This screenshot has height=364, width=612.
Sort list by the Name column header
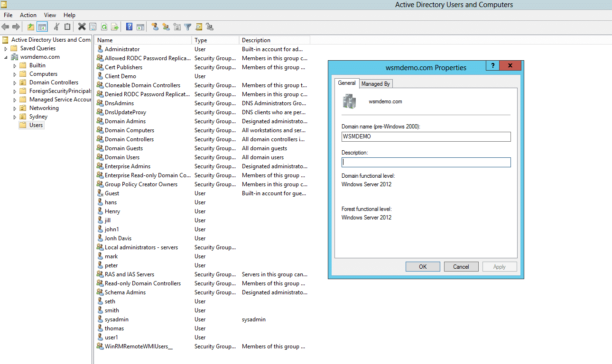[143, 40]
